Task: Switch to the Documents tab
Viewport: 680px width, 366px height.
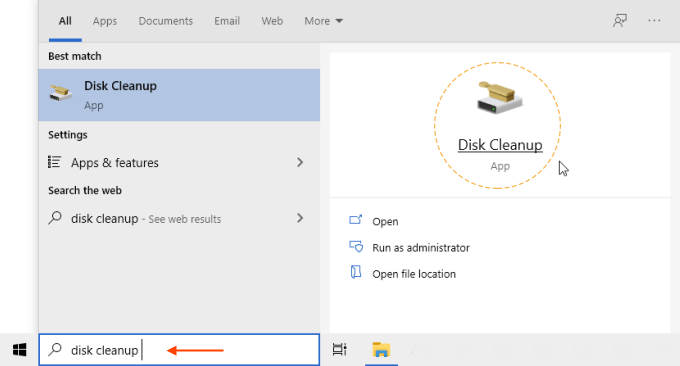Action: tap(166, 21)
